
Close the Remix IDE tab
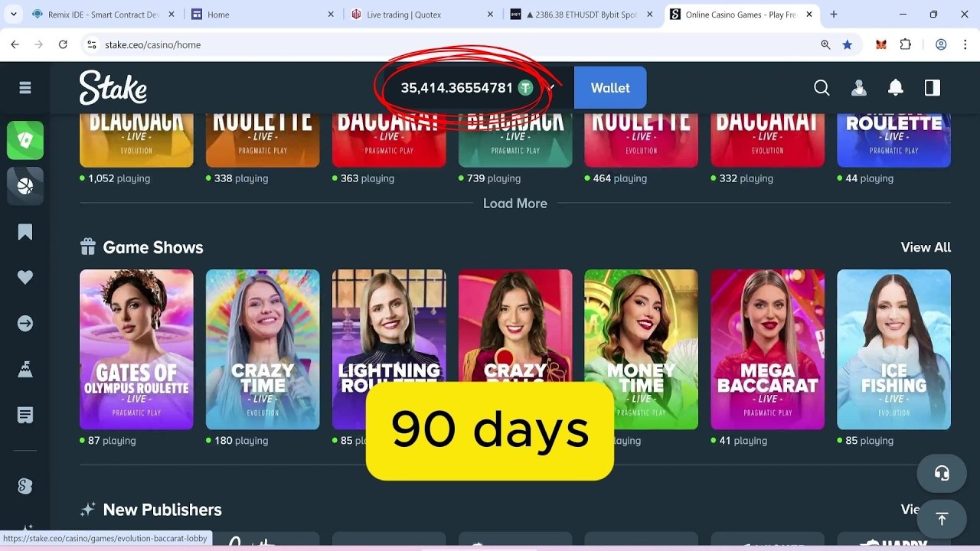click(x=171, y=15)
